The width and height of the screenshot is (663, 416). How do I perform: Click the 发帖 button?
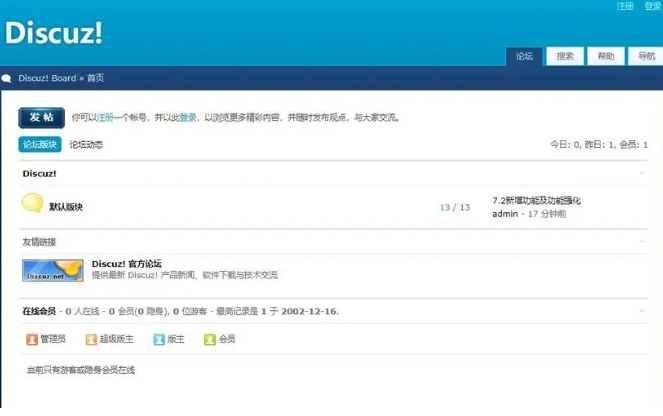click(x=41, y=118)
